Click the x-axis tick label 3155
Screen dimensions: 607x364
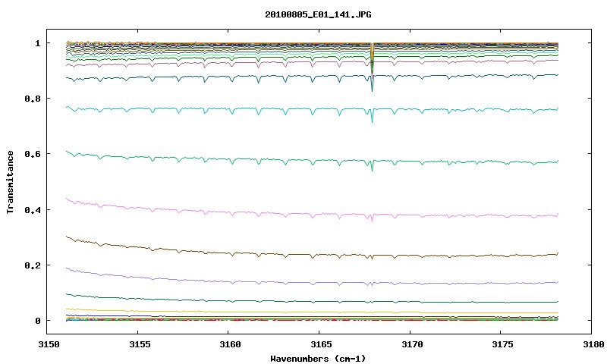pyautogui.click(x=139, y=344)
